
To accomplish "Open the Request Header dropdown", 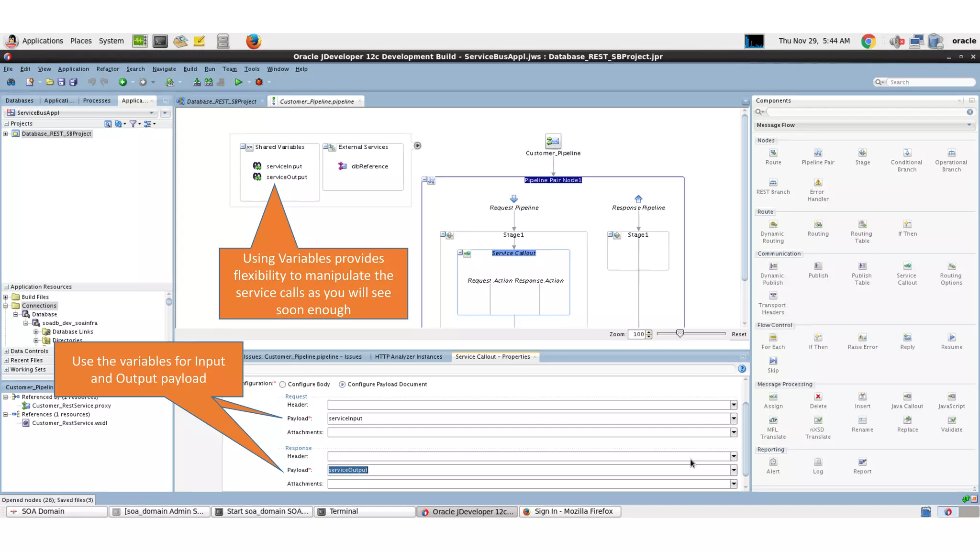I will [x=734, y=405].
